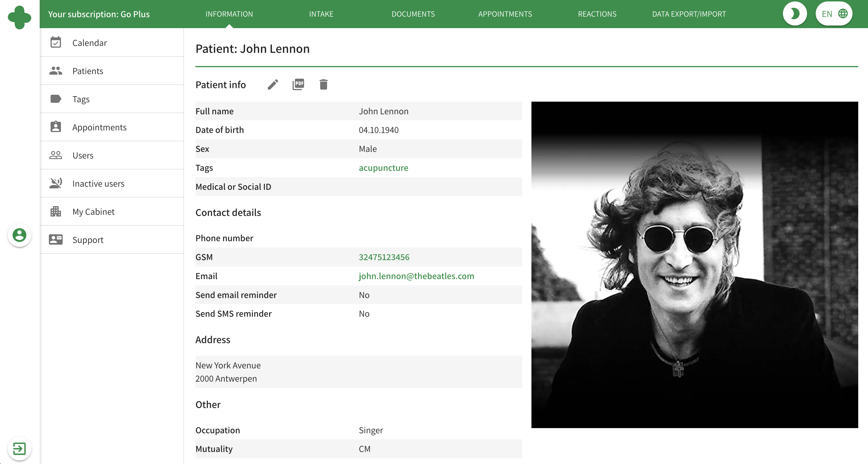Image resolution: width=868 pixels, height=464 pixels.
Task: Edit patient info with the pencil icon
Action: [x=272, y=84]
